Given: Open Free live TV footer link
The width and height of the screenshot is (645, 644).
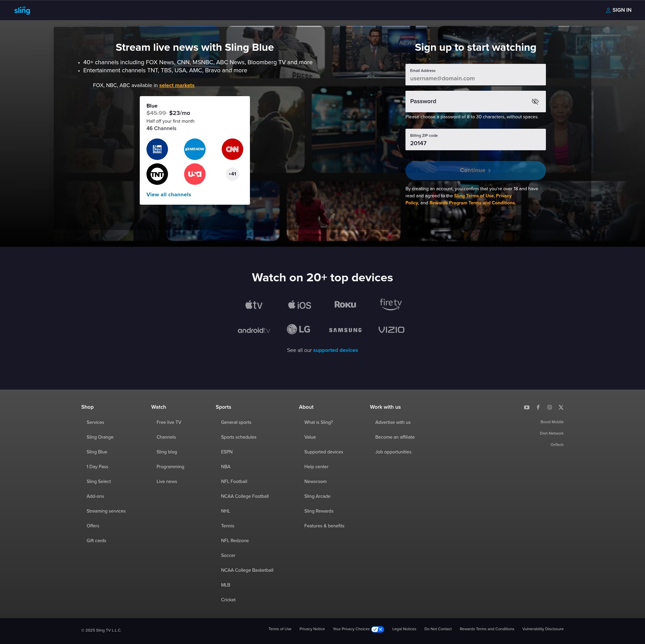Looking at the screenshot, I should point(169,422).
